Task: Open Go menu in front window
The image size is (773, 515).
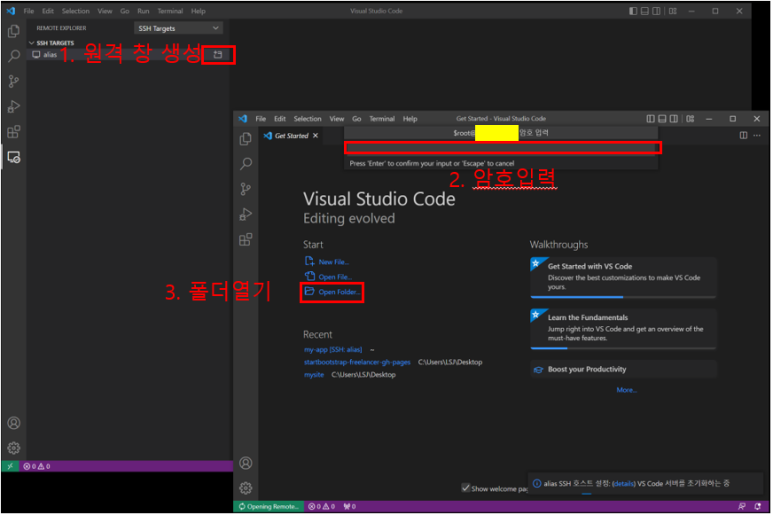Action: pos(356,119)
